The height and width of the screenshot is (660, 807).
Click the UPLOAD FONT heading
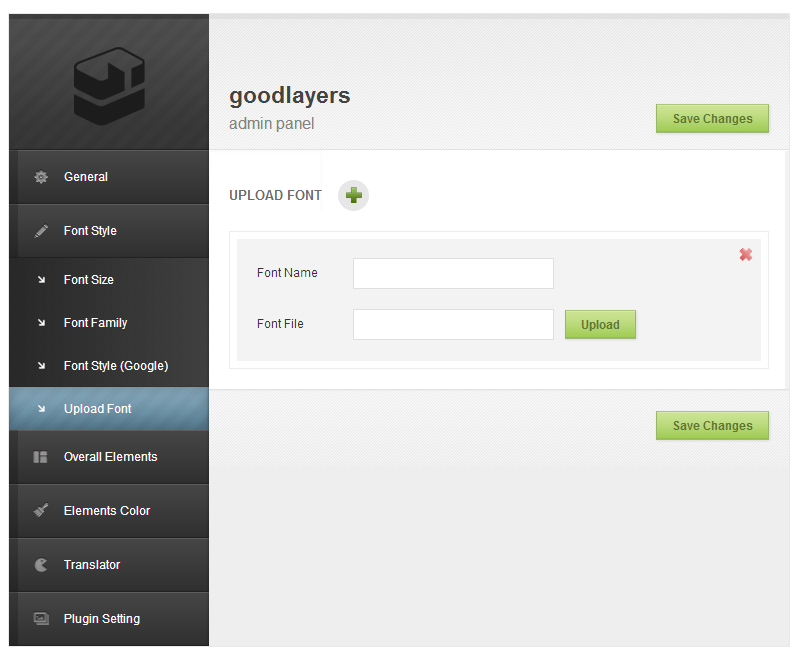tap(275, 196)
